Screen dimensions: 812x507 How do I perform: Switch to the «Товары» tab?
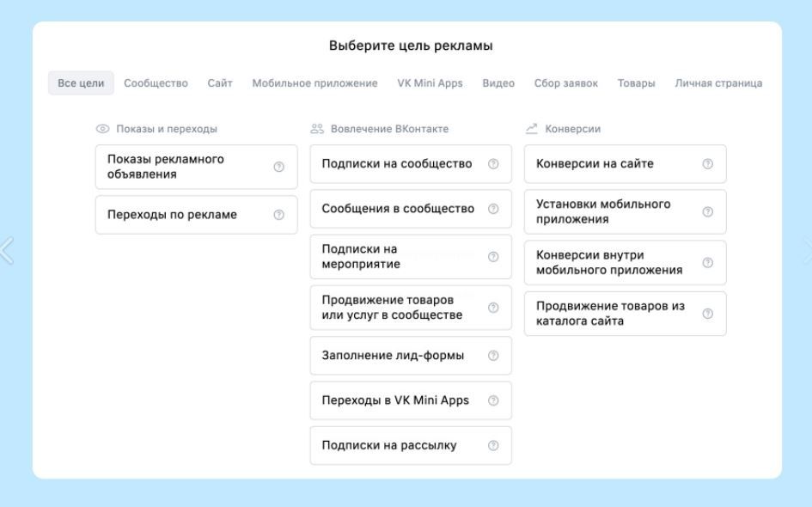tap(635, 83)
